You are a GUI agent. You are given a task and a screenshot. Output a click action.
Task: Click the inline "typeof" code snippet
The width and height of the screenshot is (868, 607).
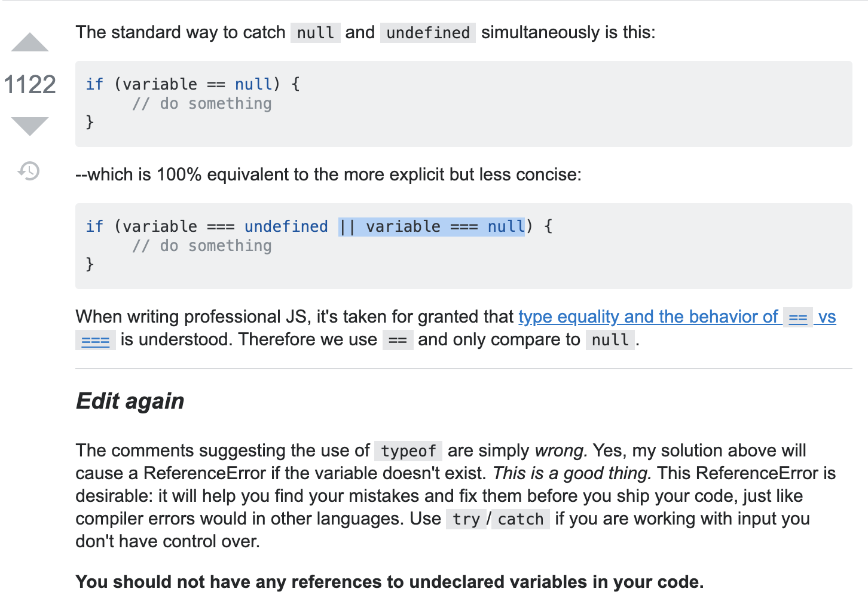pyautogui.click(x=409, y=451)
